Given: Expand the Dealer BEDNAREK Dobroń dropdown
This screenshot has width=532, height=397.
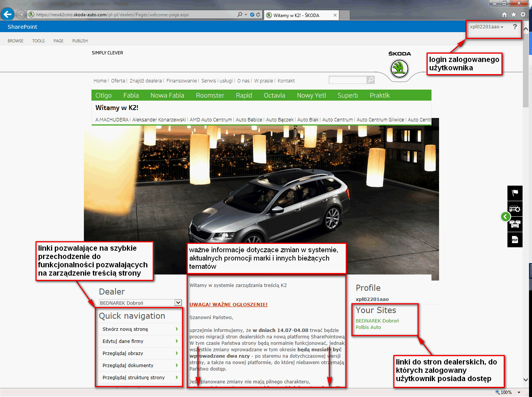Looking at the screenshot, I should (x=178, y=302).
